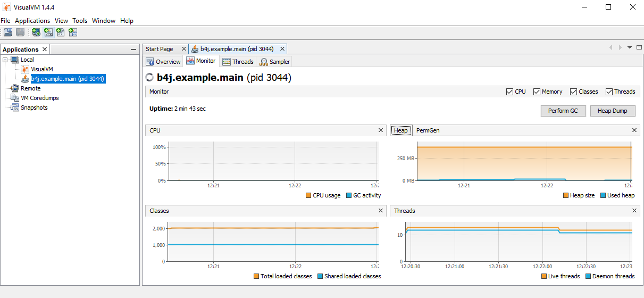Click the CPU chart title bar
The width and height of the screenshot is (644, 298).
pyautogui.click(x=266, y=130)
